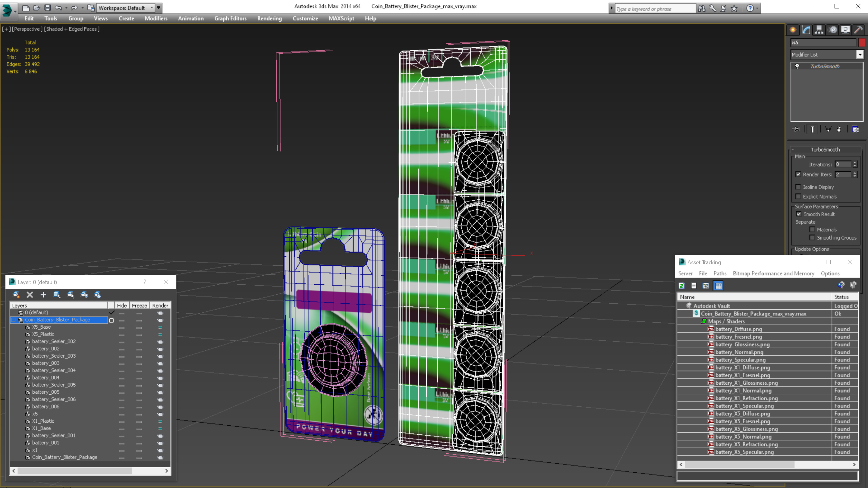Click the binoculars search icon
Image resolution: width=868 pixels, height=488 pixels.
pyautogui.click(x=702, y=8)
